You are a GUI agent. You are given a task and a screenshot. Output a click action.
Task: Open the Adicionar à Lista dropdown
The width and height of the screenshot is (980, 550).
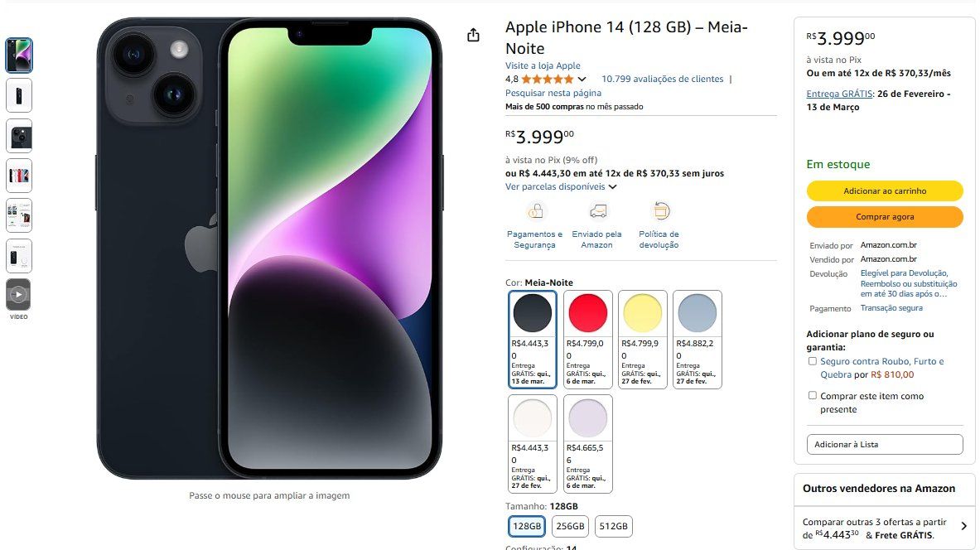885,444
